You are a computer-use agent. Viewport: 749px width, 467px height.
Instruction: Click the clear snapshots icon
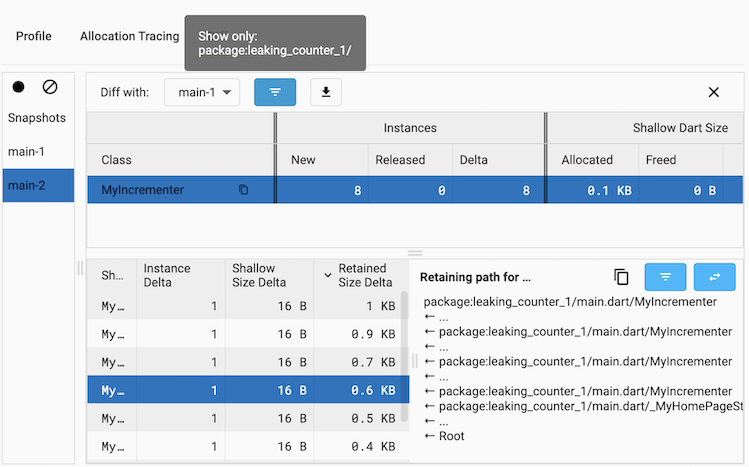point(50,87)
